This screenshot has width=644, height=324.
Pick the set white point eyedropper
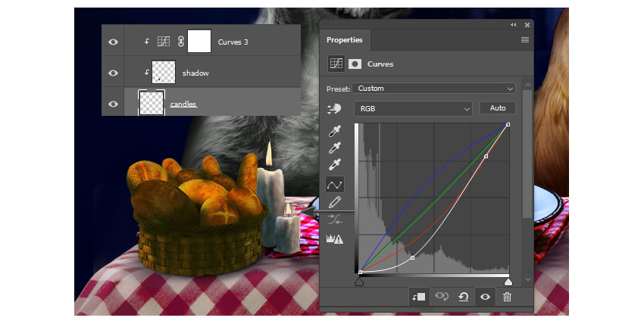(x=335, y=165)
